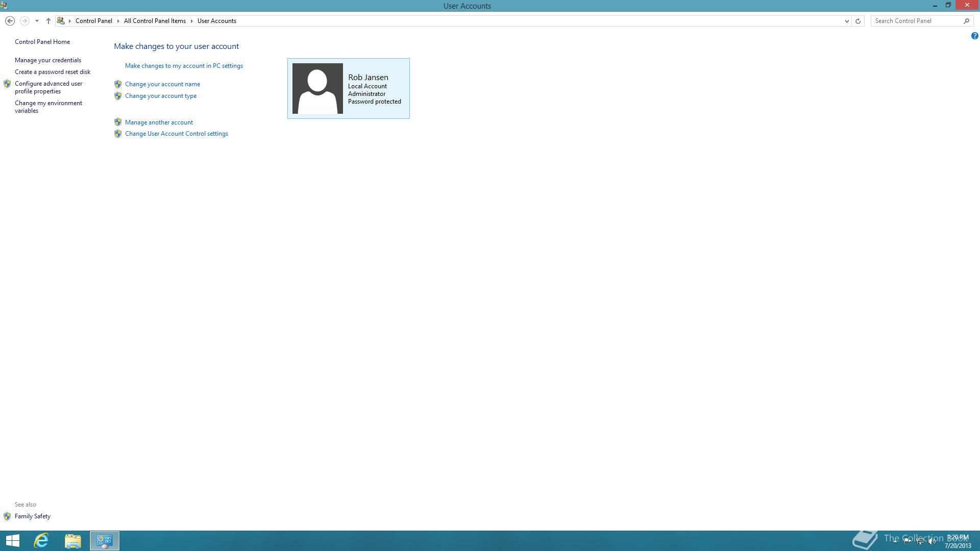Click shield icon beside Configure advanced user profile

(7, 84)
